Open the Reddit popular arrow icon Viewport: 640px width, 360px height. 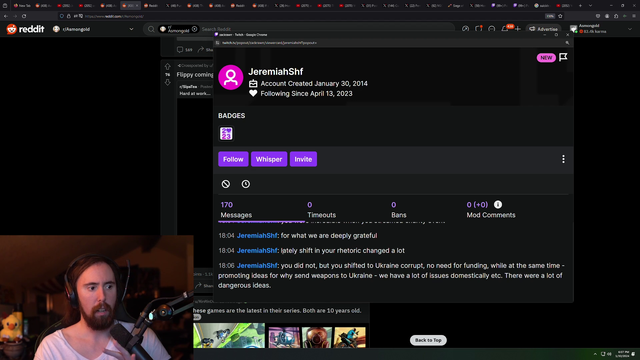[465, 29]
